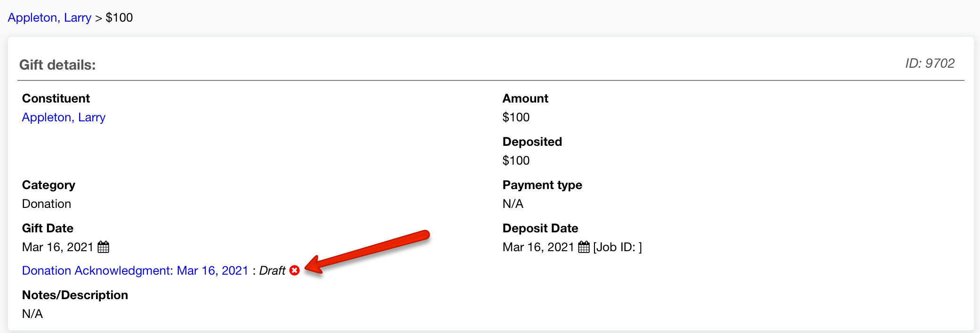Click the Deposit Date Mar 16, 2021 text
Viewport: 980px width, 333px height.
tap(538, 247)
